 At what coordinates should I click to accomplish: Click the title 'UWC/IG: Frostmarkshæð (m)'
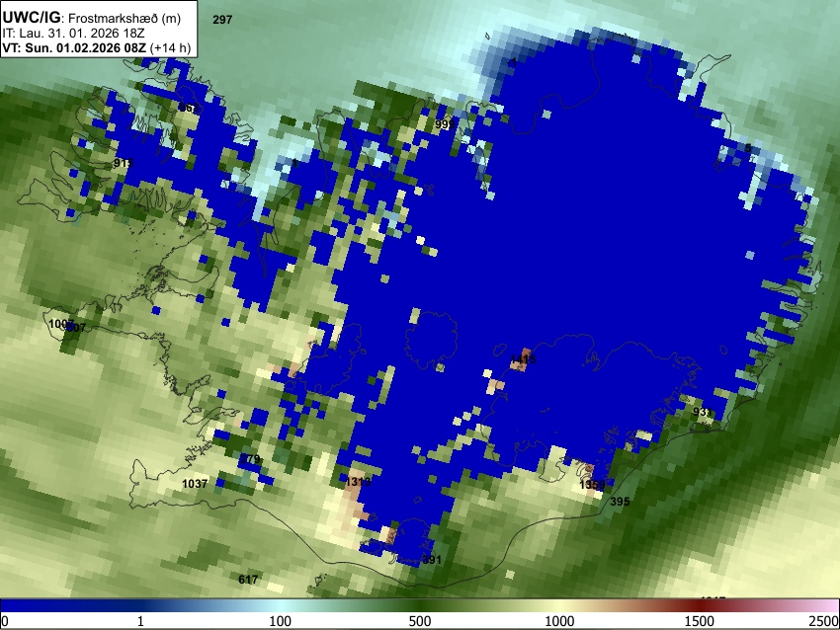tap(92, 18)
